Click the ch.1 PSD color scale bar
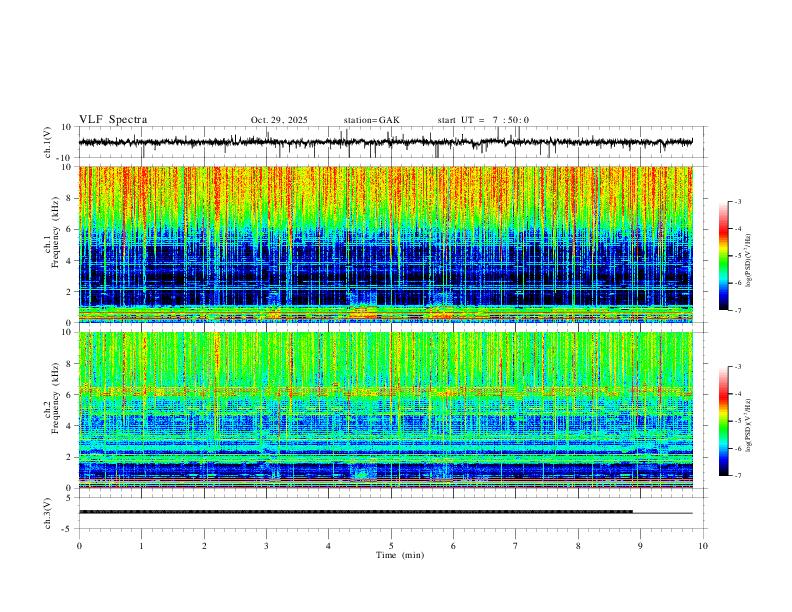Image resolution: width=792 pixels, height=612 pixels. 724,256
